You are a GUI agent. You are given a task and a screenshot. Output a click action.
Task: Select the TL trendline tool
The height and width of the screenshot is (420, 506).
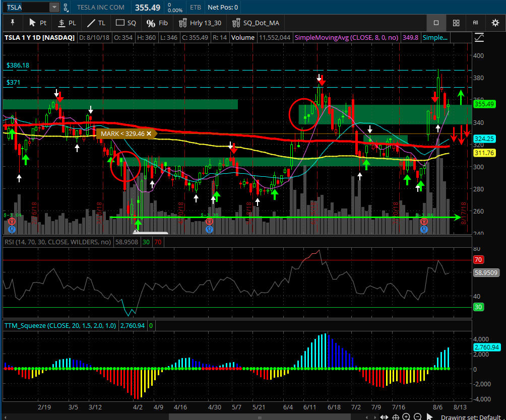[x=96, y=23]
